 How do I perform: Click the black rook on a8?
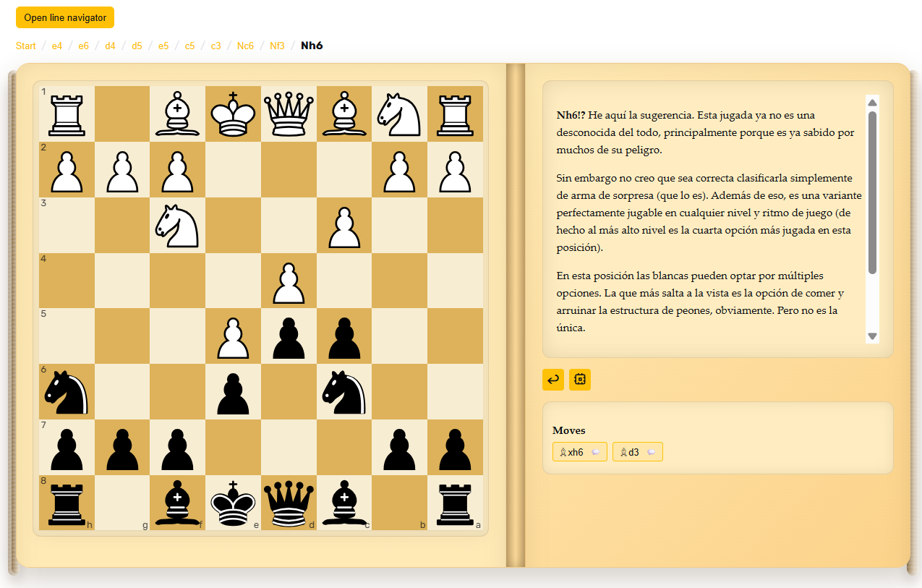tap(455, 503)
